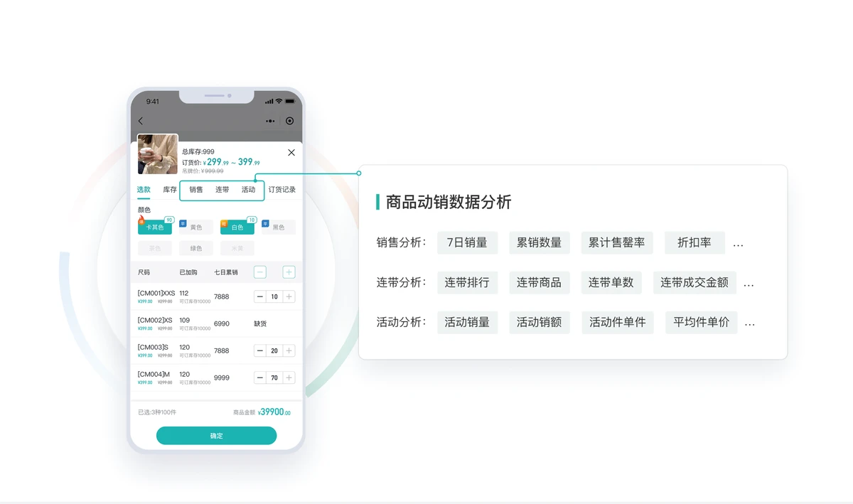Click the 缺货 label on [CM002]XS row

tap(261, 323)
